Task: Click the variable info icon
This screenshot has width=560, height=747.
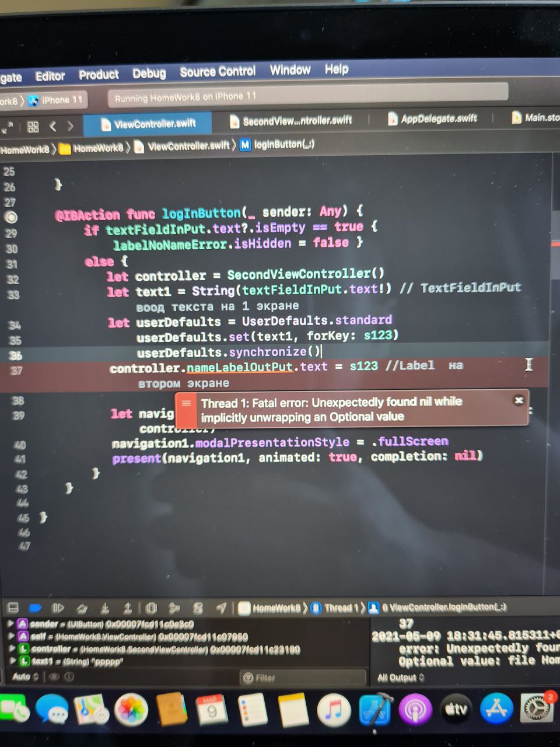Action: 69,677
